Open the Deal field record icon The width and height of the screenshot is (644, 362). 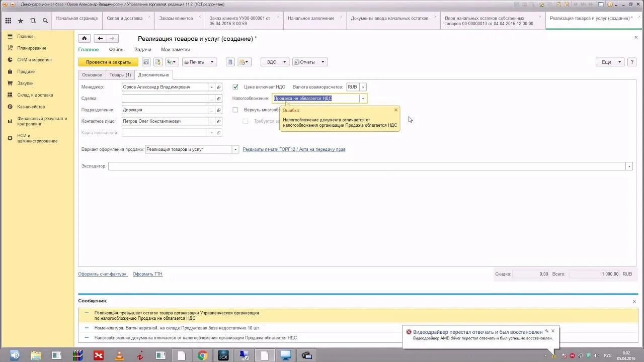pos(219,99)
